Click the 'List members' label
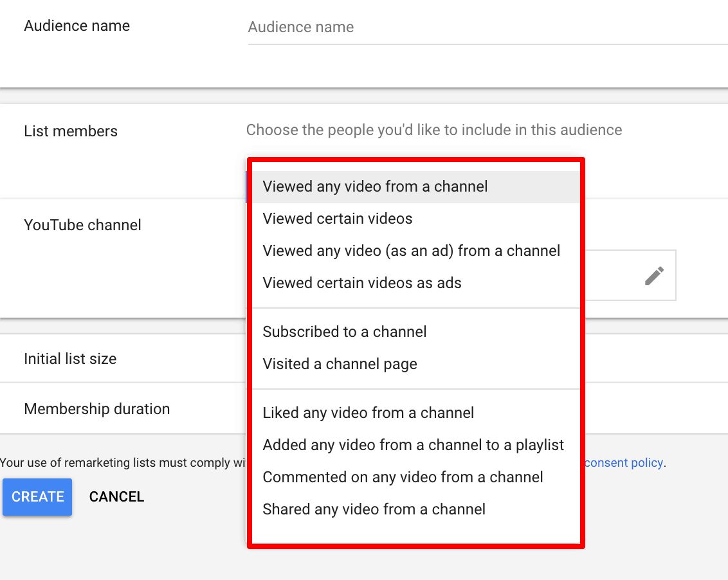The image size is (728, 580). coord(71,131)
